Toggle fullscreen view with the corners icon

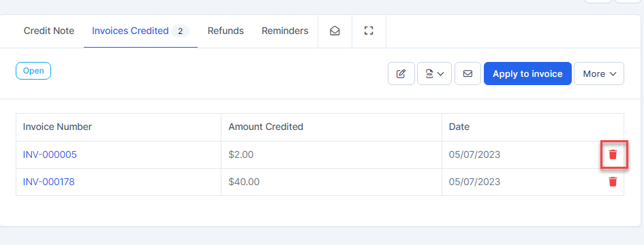coord(369,31)
